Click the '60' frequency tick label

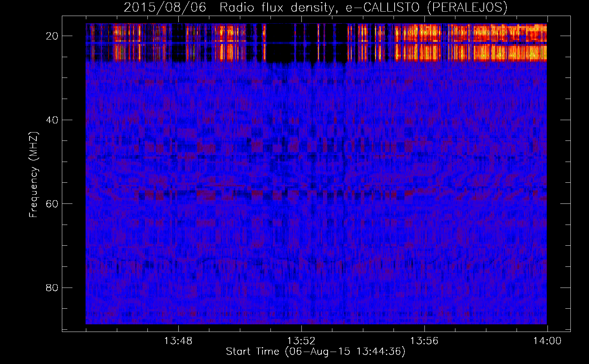point(52,204)
